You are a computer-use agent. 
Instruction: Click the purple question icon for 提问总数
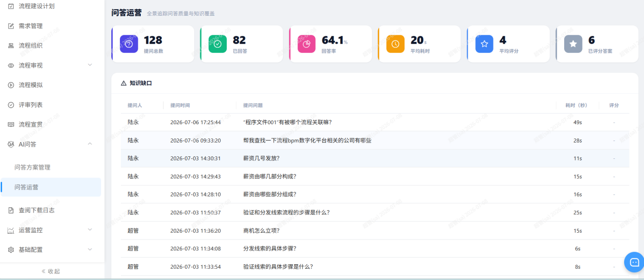click(x=129, y=44)
